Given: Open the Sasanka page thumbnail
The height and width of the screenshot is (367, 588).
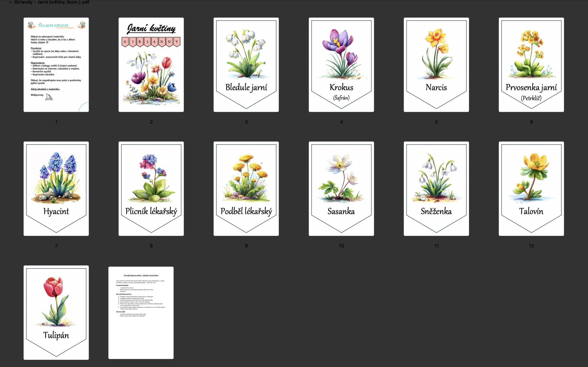Looking at the screenshot, I should tap(341, 189).
